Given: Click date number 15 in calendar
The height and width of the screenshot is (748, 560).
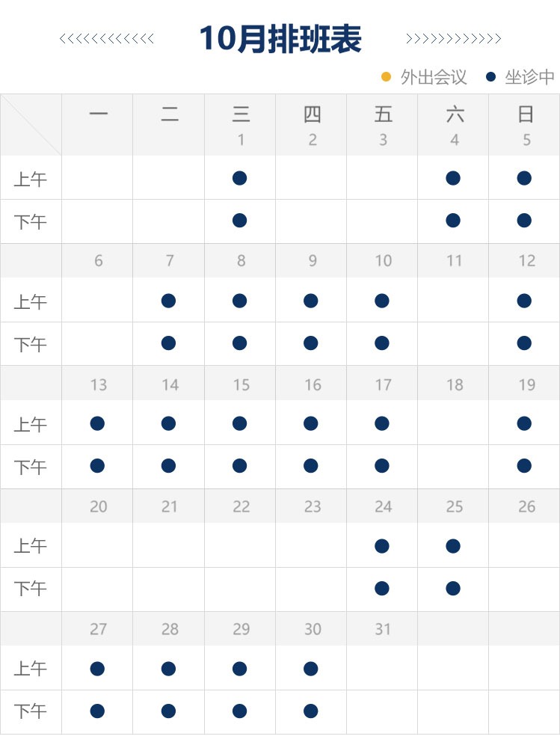Looking at the screenshot, I should (x=241, y=384).
